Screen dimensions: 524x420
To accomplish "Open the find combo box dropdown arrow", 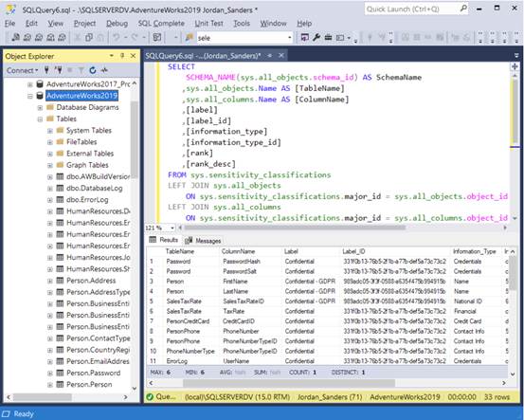I will click(289, 38).
